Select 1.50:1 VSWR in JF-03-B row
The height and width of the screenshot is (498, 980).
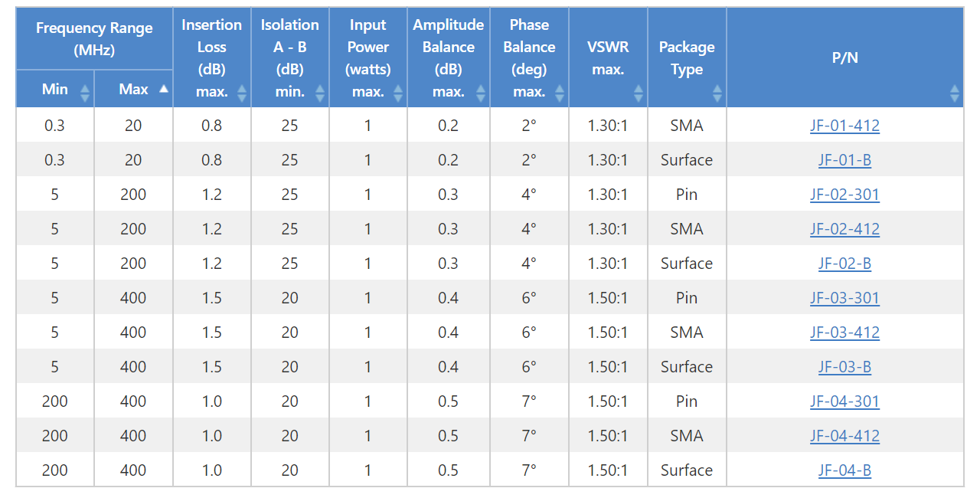(608, 367)
